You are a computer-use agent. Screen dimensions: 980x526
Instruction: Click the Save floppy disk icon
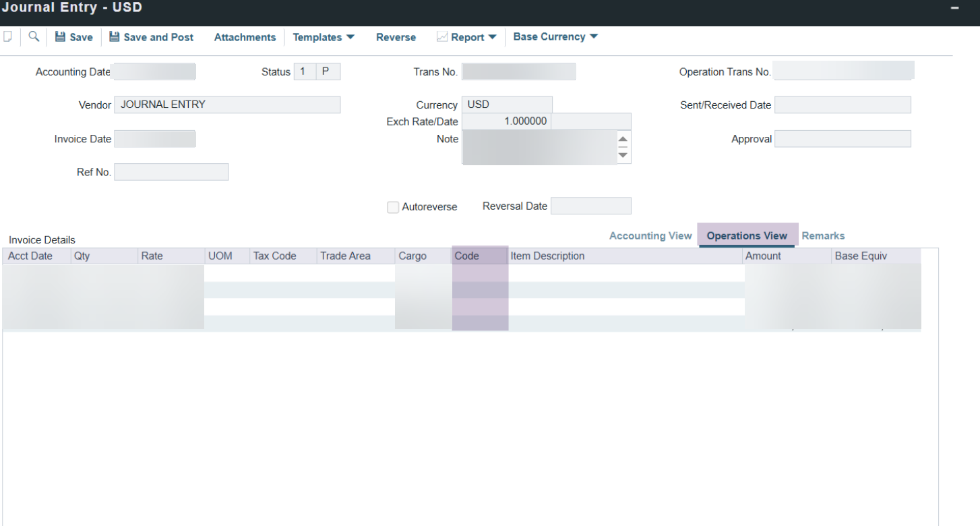point(60,37)
